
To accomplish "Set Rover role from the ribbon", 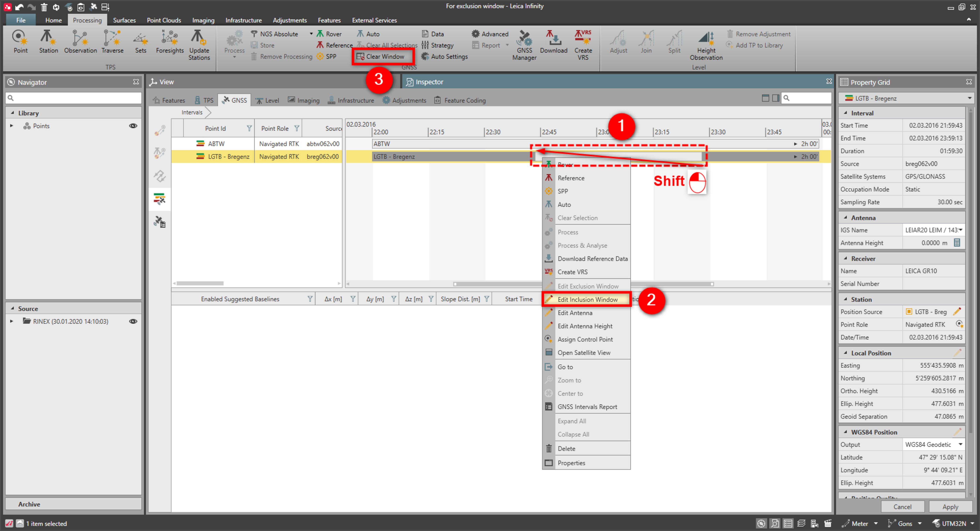I will point(329,34).
